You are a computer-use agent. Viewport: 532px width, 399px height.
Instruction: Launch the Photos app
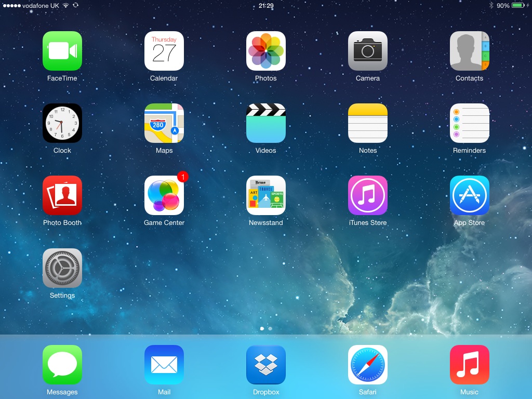click(x=265, y=51)
